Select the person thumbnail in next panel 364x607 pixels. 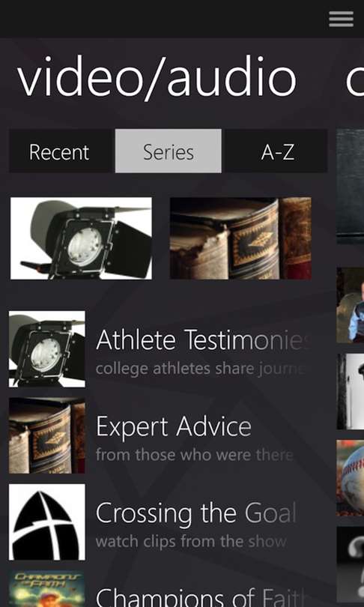click(x=351, y=305)
